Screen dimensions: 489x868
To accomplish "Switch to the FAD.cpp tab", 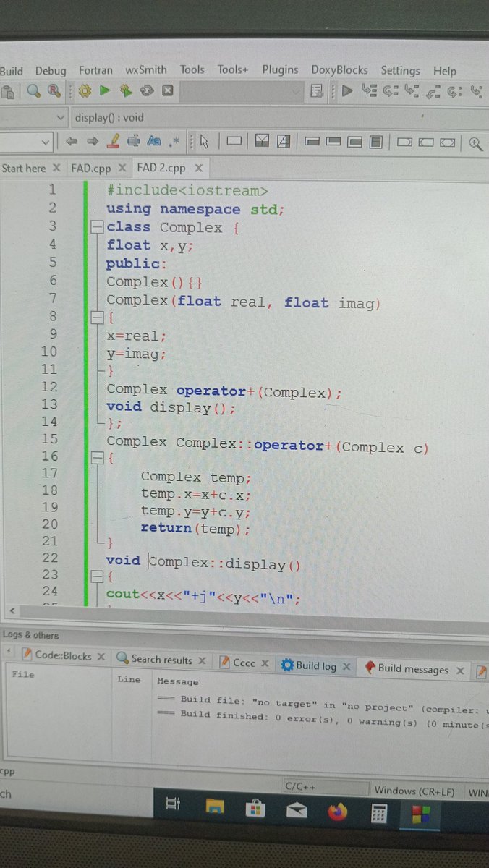I will pyautogui.click(x=90, y=168).
